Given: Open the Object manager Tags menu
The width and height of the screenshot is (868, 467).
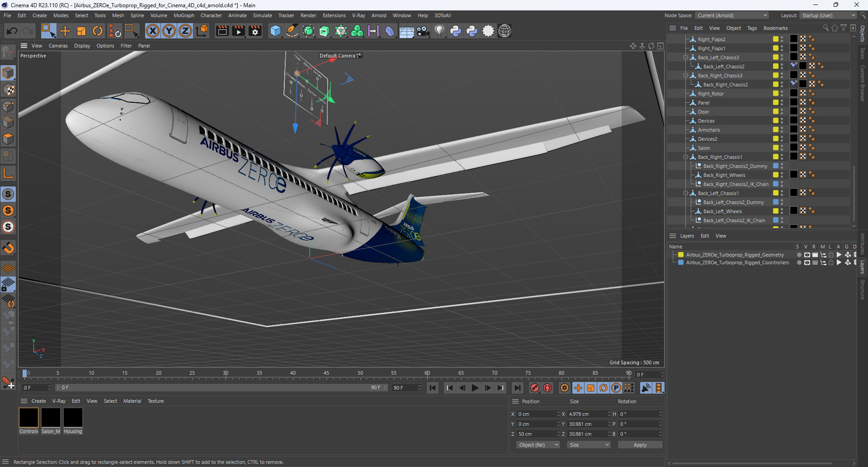Looking at the screenshot, I should pyautogui.click(x=752, y=28).
